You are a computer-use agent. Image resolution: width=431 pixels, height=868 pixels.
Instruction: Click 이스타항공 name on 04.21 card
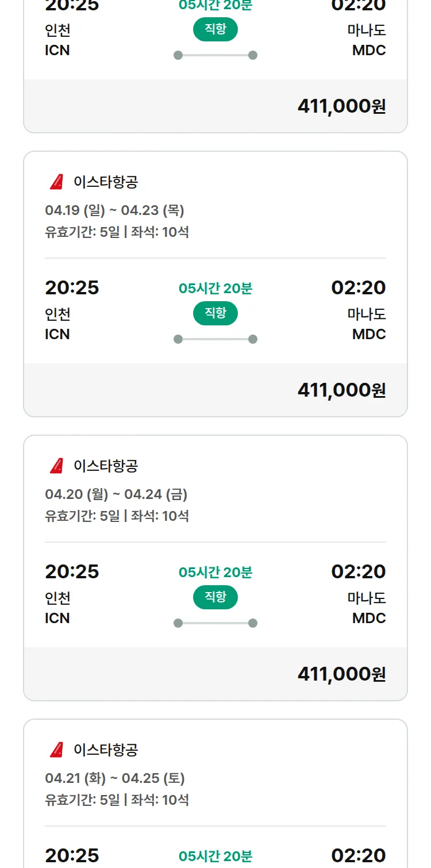(106, 750)
